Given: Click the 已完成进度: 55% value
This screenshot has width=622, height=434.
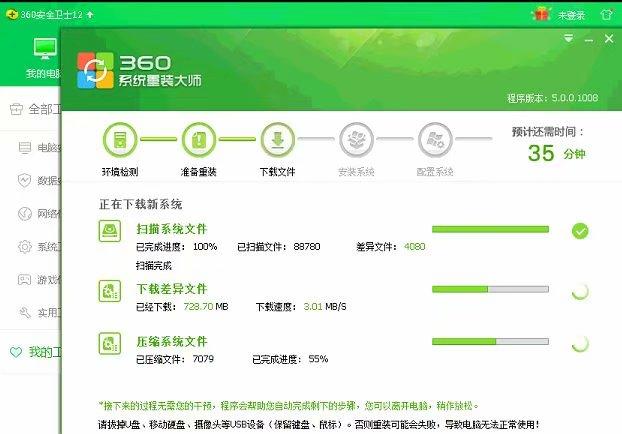Looking at the screenshot, I should coord(290,359).
